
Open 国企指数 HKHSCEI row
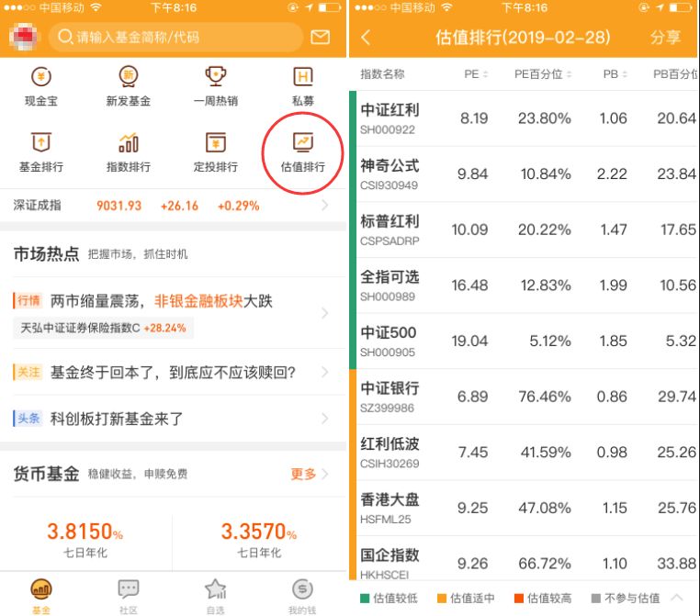pyautogui.click(x=525, y=558)
